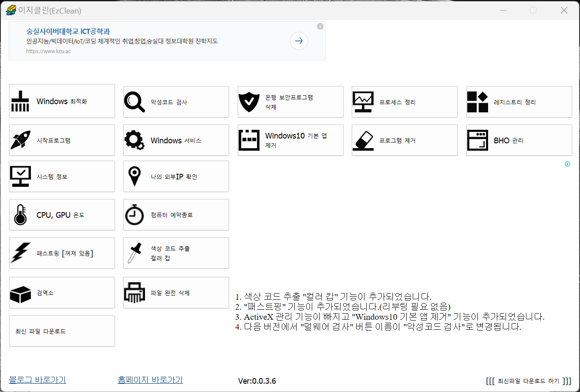Click the 색상 코드 추출 컬러 캅 label
580x392 pixels.
click(170, 253)
